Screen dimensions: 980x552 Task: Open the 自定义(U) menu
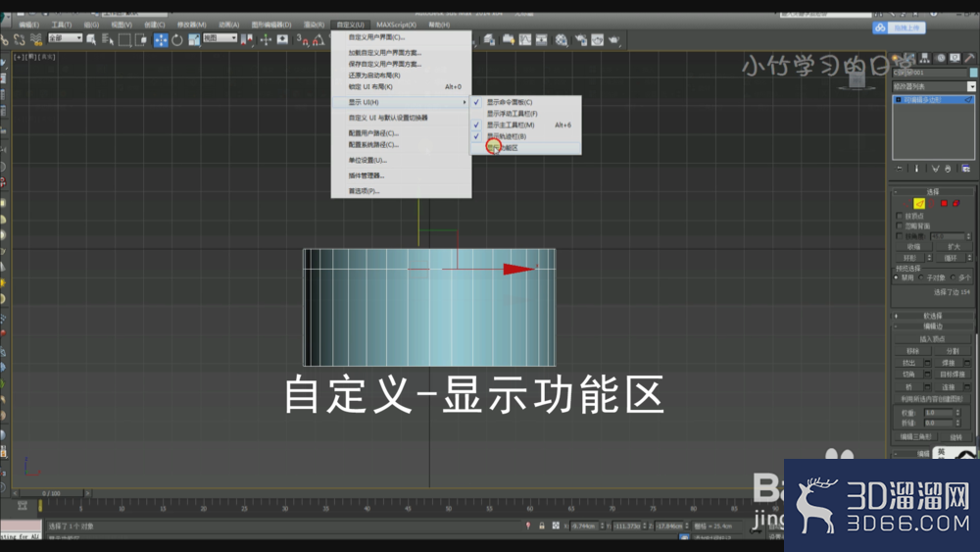(x=350, y=25)
